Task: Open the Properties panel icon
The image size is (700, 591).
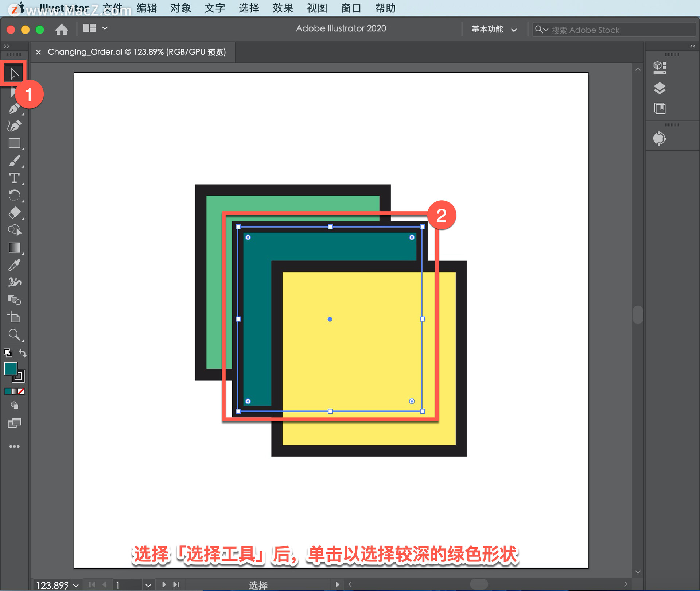Action: tap(659, 67)
